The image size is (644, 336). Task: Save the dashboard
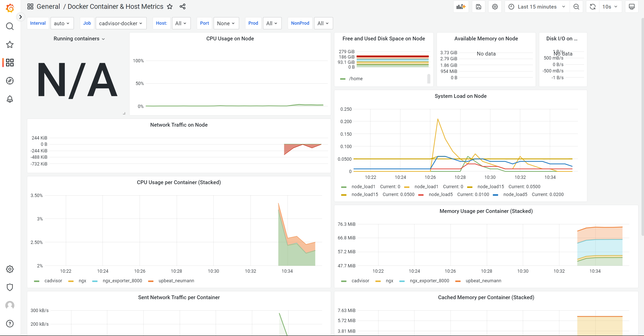point(478,7)
